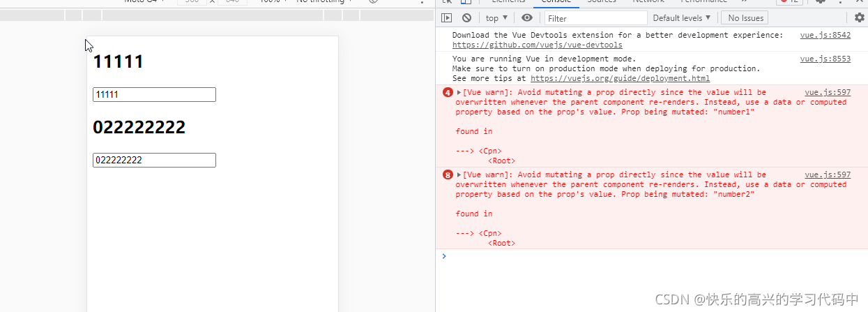
Task: Open the live expression eye icon
Action: click(x=527, y=17)
